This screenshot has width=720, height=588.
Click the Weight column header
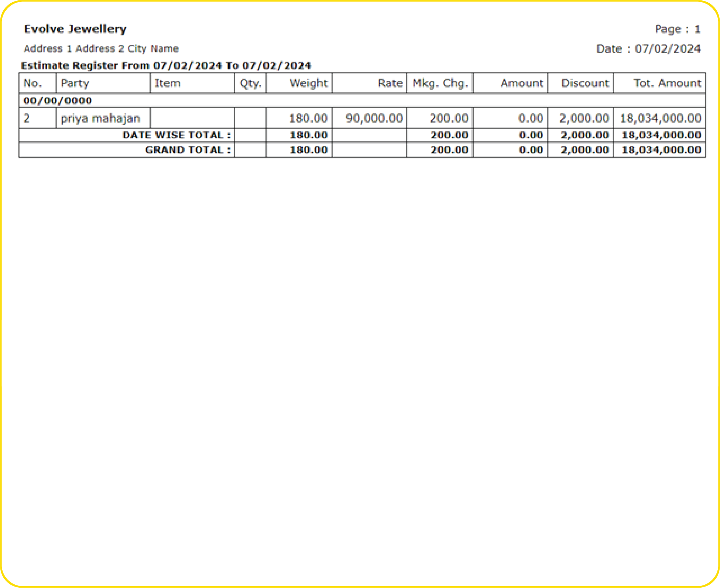tap(308, 83)
